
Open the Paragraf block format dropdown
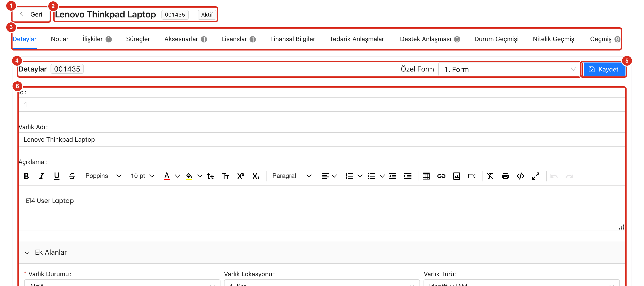pos(292,176)
